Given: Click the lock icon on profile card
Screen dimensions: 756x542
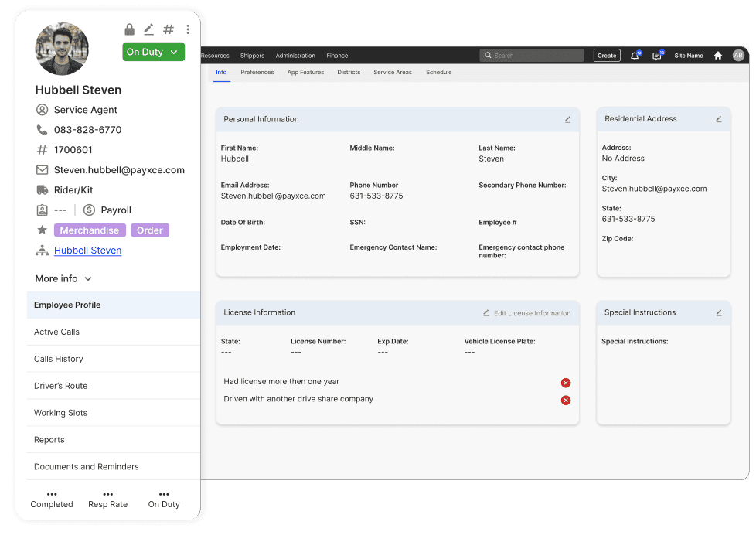Looking at the screenshot, I should click(129, 29).
